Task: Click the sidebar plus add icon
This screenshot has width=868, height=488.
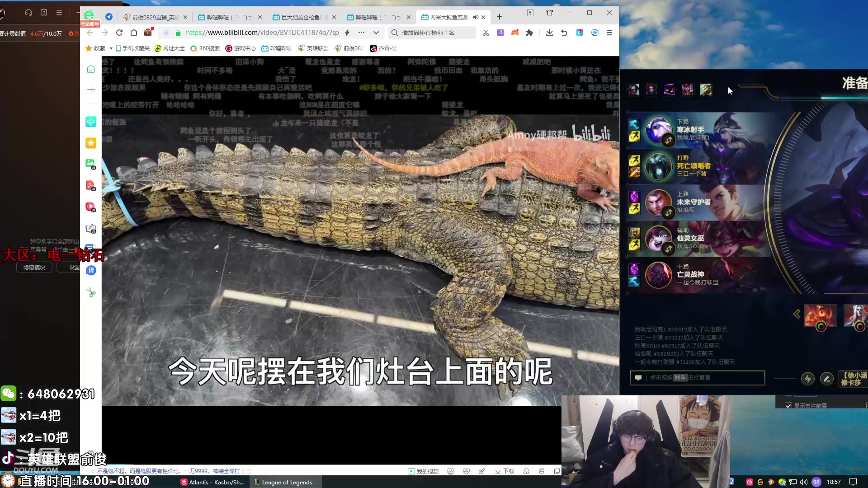Action: coord(91,90)
